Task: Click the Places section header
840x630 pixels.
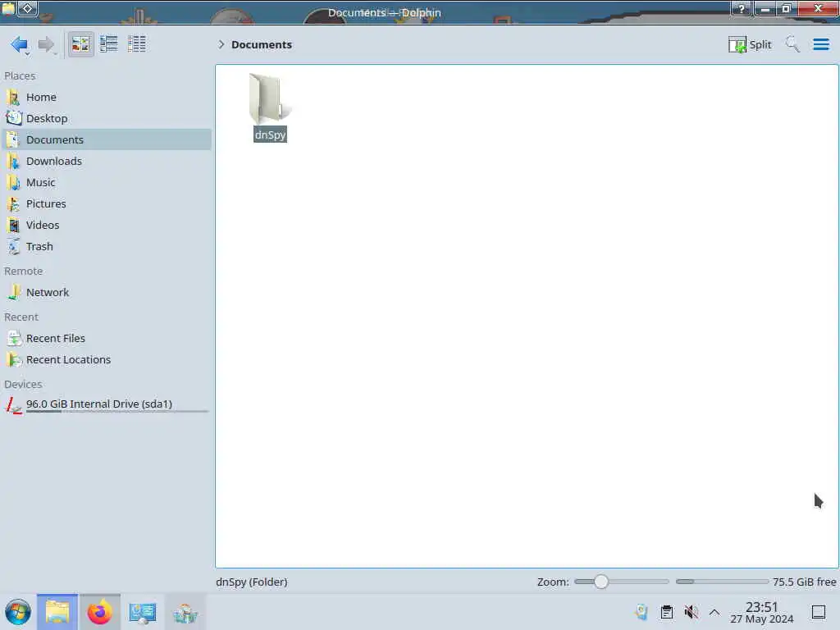Action: pos(20,76)
